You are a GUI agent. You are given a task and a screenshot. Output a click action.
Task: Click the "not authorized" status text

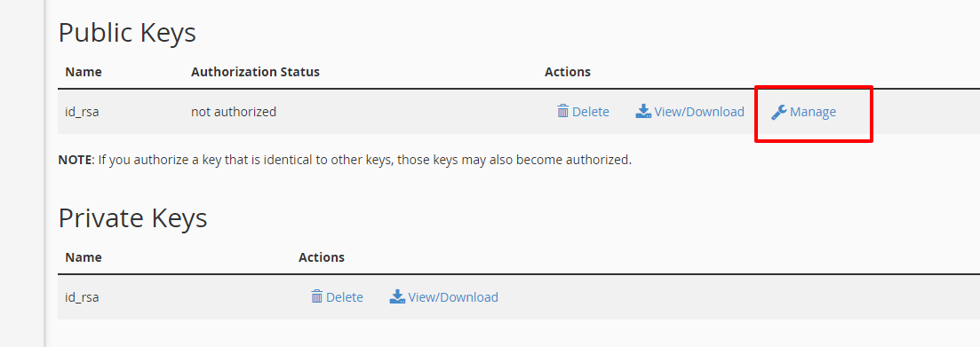[234, 112]
